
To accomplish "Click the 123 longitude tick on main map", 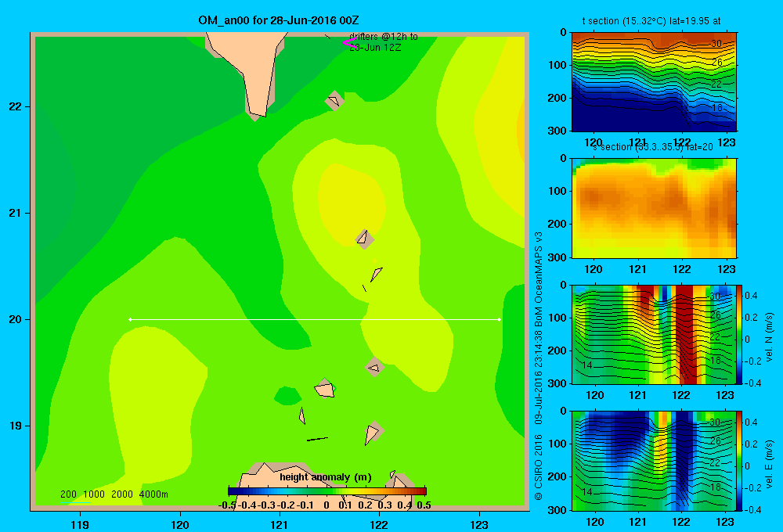I will click(479, 525).
